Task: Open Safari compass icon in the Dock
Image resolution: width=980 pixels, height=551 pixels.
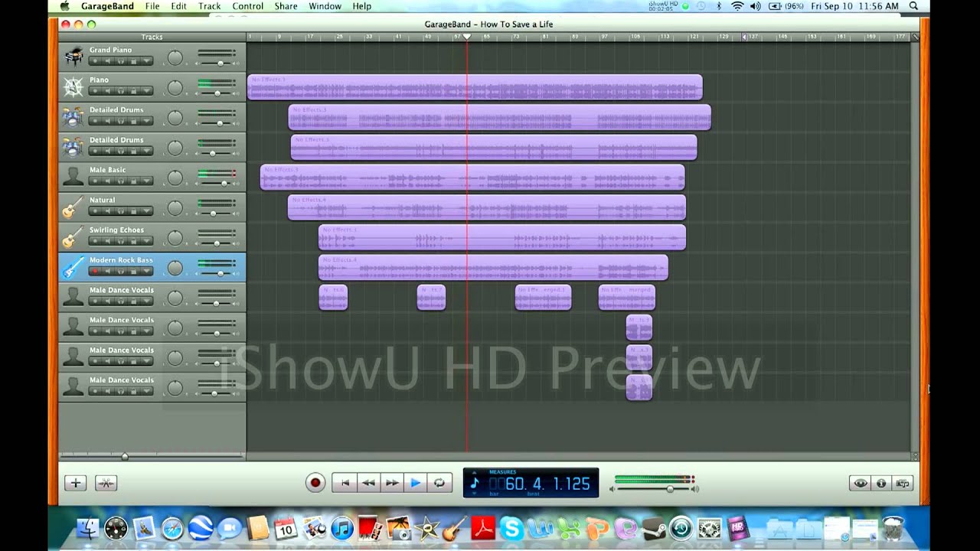Action: tap(172, 528)
